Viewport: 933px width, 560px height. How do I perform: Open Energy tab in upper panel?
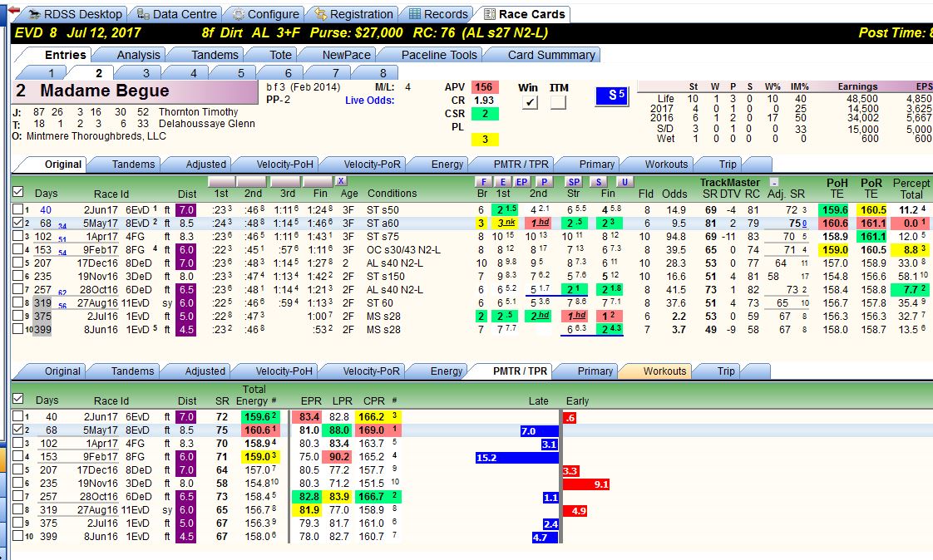(447, 164)
